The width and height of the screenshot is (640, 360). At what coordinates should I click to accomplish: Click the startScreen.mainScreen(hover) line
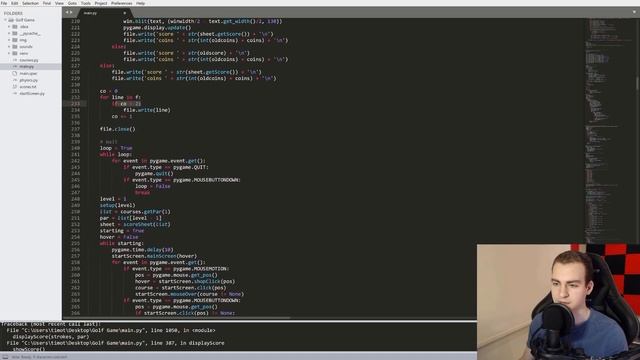[x=154, y=256]
